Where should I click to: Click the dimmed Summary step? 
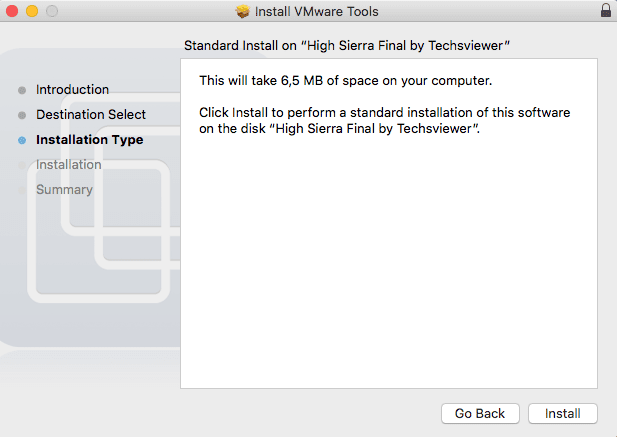65,190
